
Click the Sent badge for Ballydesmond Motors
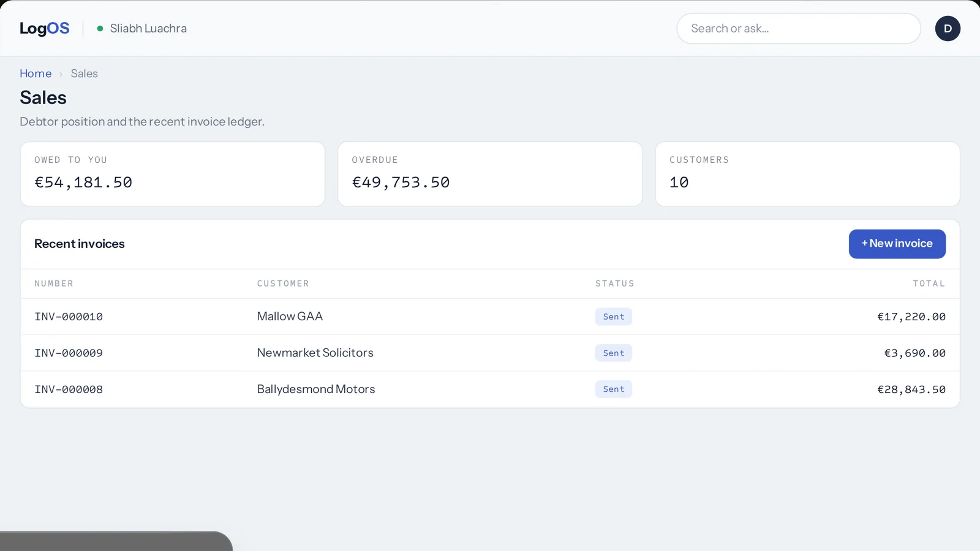613,389
